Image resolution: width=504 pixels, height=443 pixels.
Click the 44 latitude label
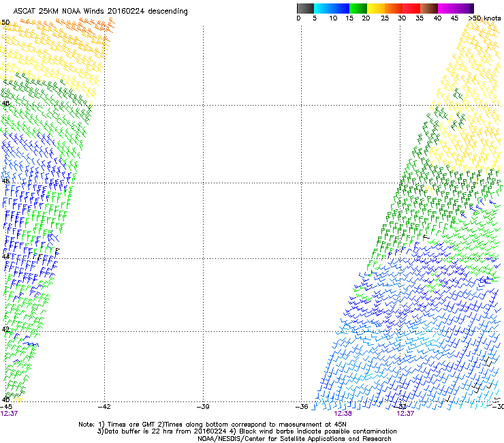point(5,257)
